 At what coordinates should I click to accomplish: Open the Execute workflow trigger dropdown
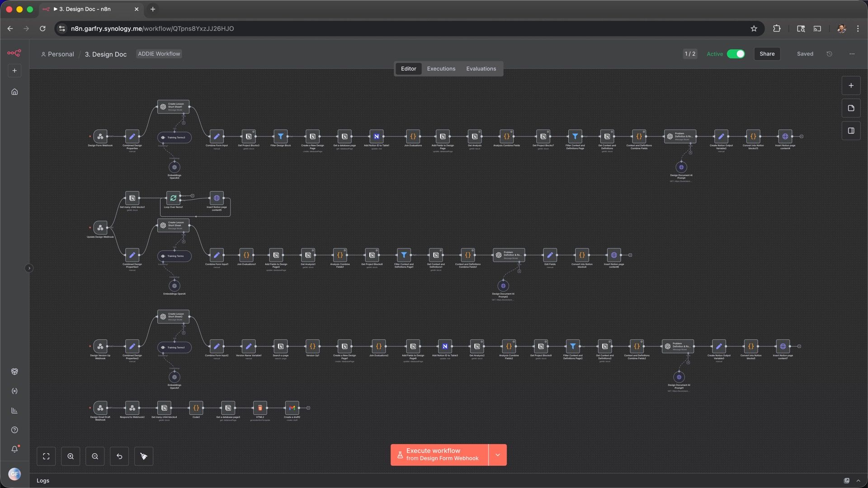coord(497,455)
